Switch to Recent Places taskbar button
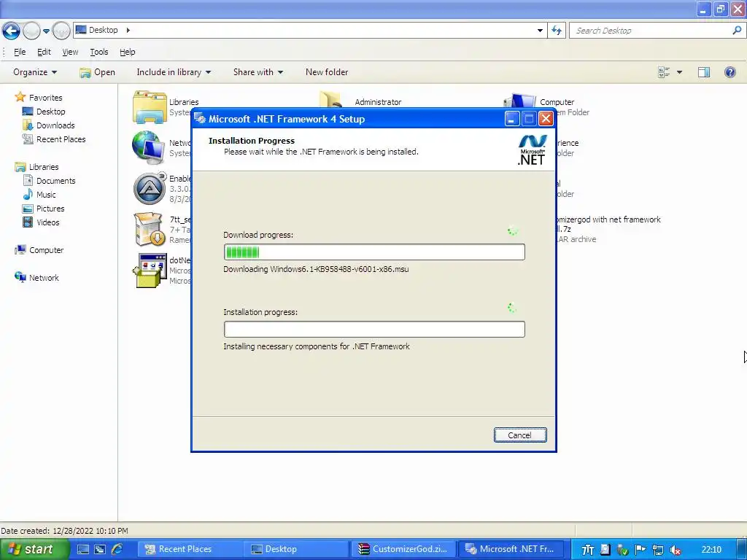The image size is (747, 560). tap(191, 549)
